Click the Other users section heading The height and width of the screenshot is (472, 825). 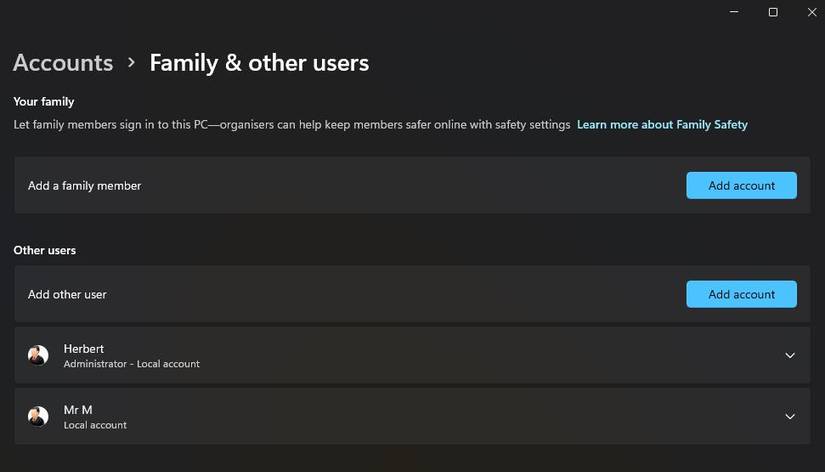(x=45, y=250)
